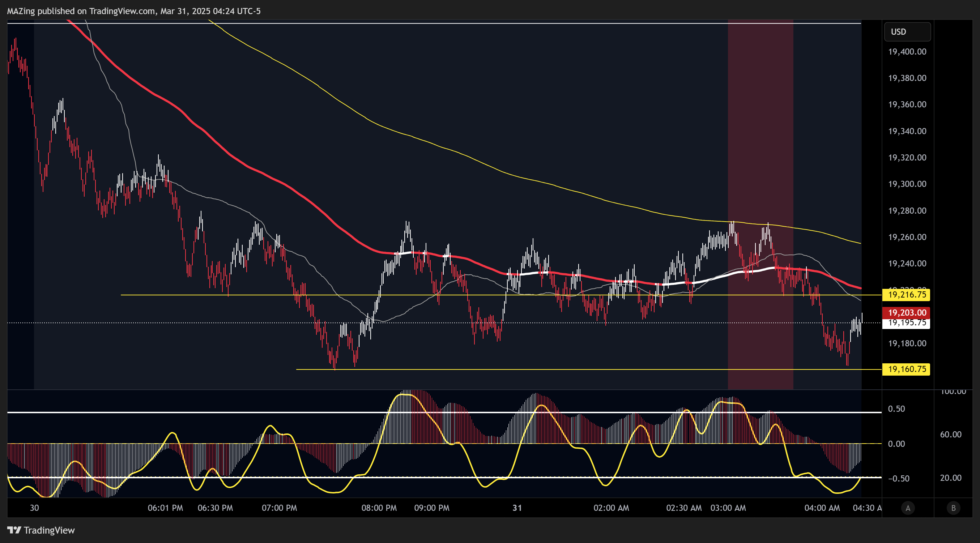Click the 19,400.00 price axis value
The height and width of the screenshot is (543, 980).
coord(907,52)
